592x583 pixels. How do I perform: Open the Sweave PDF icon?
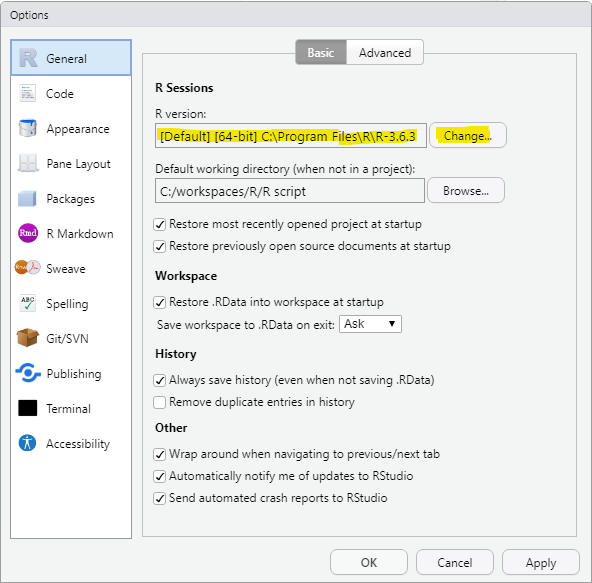28,268
